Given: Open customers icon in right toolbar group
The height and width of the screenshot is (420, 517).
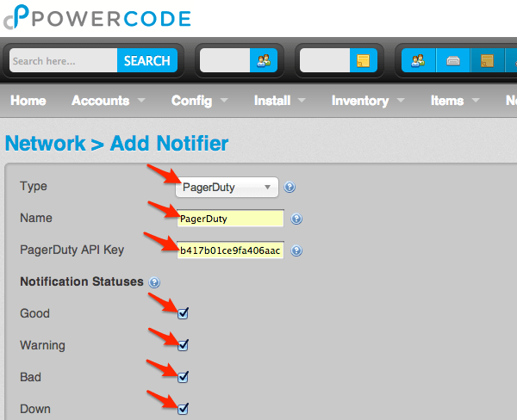Looking at the screenshot, I should click(419, 60).
